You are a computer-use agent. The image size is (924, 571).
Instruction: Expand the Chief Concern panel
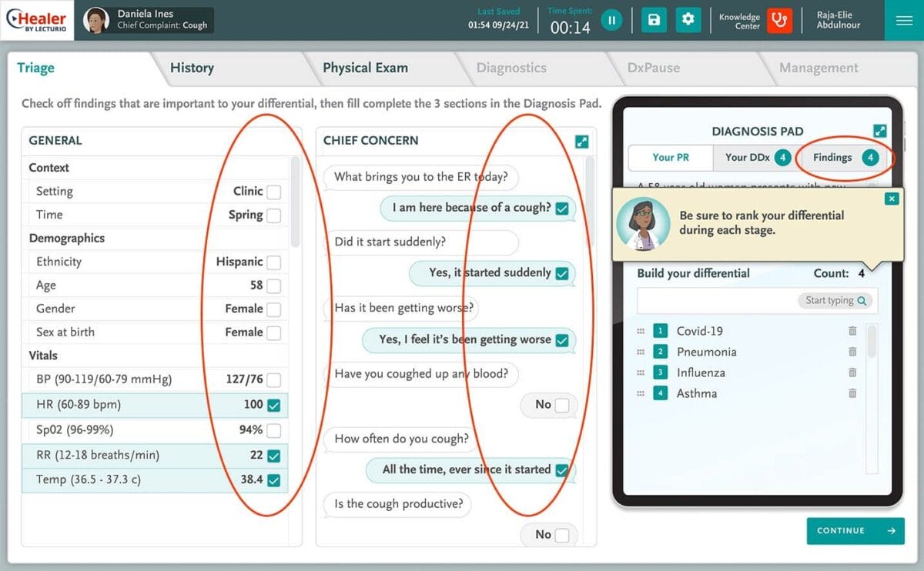[x=581, y=142]
